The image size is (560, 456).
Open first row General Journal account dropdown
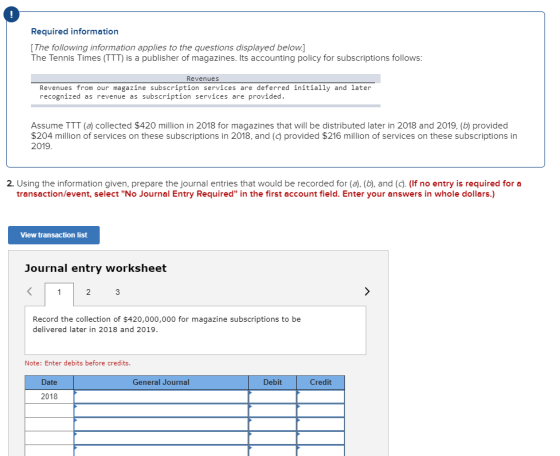(x=161, y=397)
